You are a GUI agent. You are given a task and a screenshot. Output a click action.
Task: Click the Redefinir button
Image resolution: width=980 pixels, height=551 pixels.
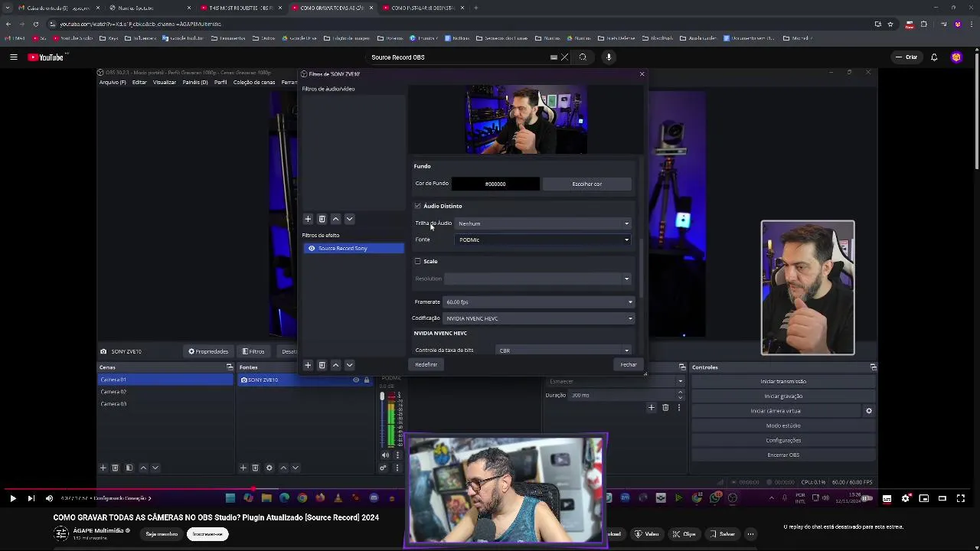point(426,364)
